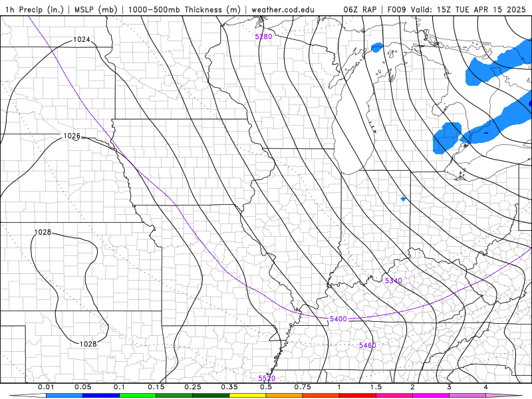
Task: Click the yellow legend color segment
Action: coord(247,395)
